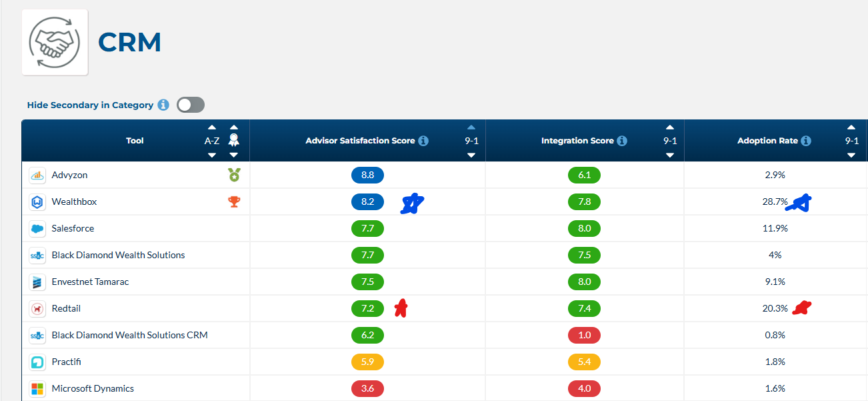Image resolution: width=868 pixels, height=401 pixels.
Task: Click Wealthbox's 28.7% adoption rate
Action: (775, 202)
